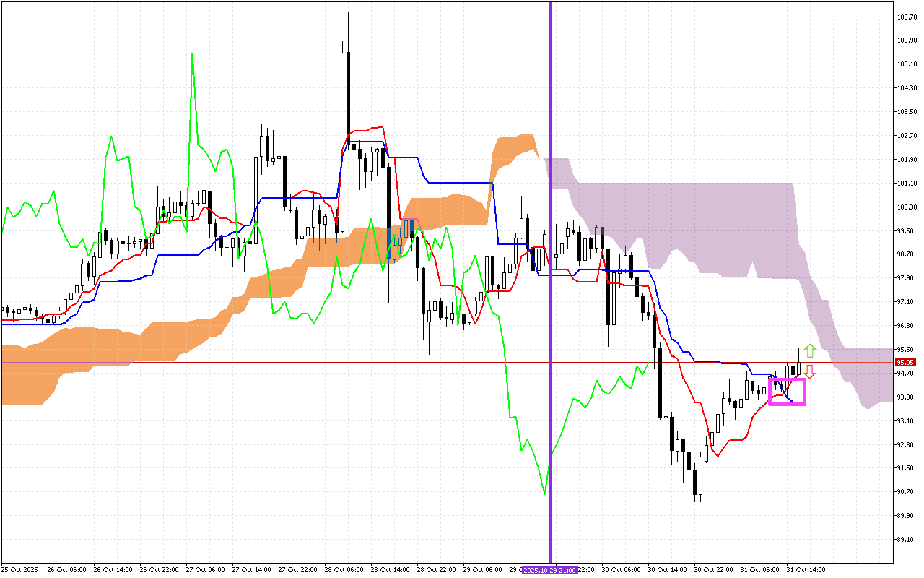The height and width of the screenshot is (578, 924).
Task: Click the 89.10 price axis label
Action: click(906, 539)
